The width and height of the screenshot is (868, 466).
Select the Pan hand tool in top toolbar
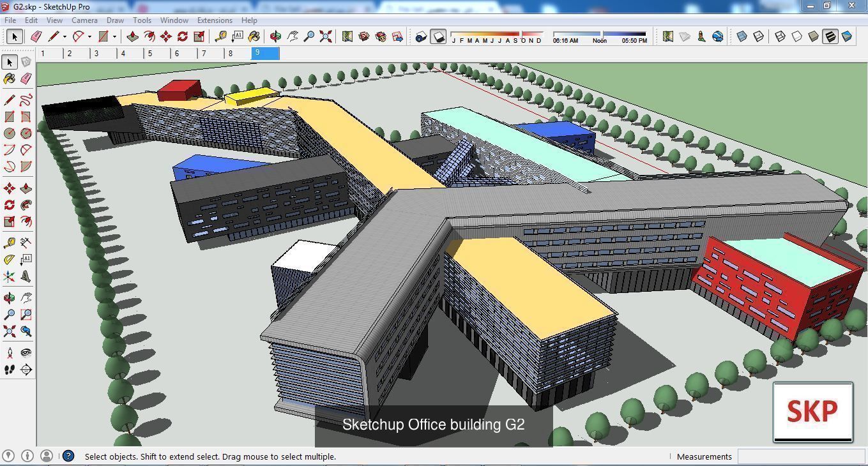click(293, 37)
